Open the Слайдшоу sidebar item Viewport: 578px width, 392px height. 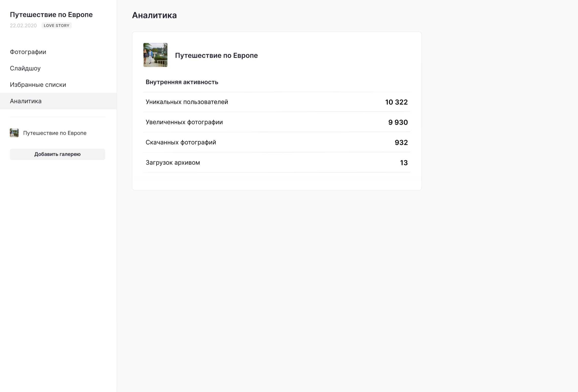(x=25, y=68)
